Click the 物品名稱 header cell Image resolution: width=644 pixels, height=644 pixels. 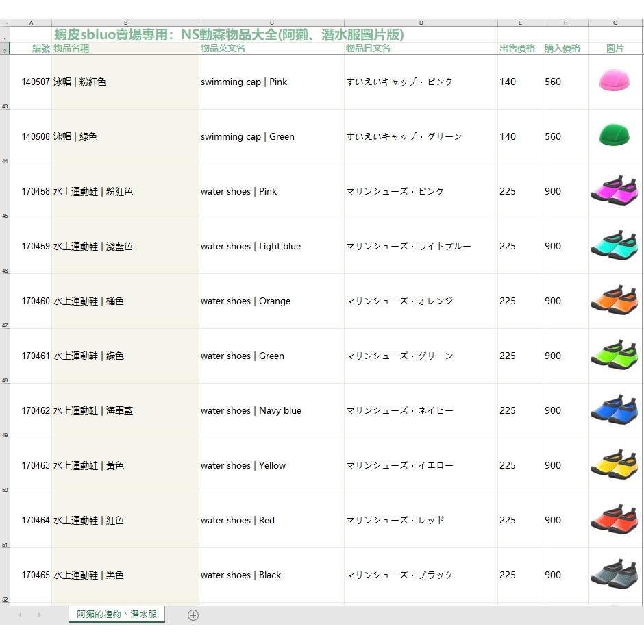[125, 49]
